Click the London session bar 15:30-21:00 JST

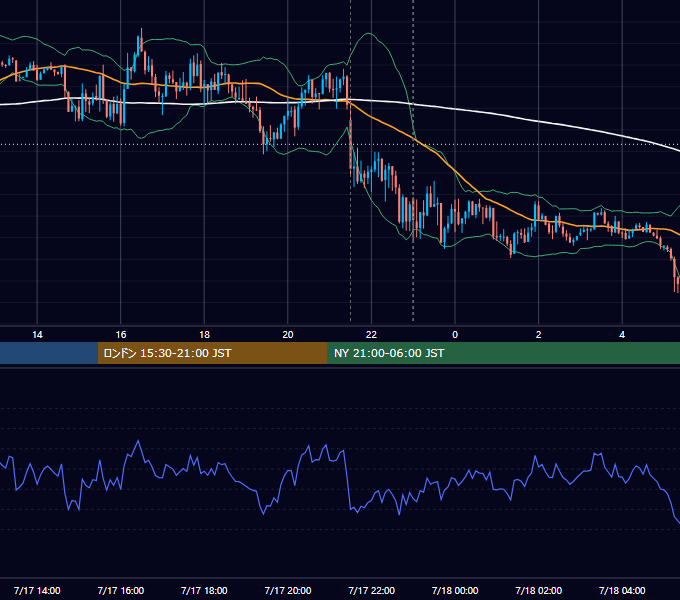click(212, 353)
